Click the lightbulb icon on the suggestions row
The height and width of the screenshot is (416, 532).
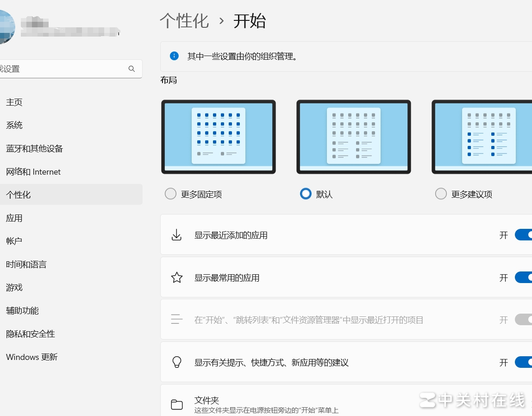176,362
